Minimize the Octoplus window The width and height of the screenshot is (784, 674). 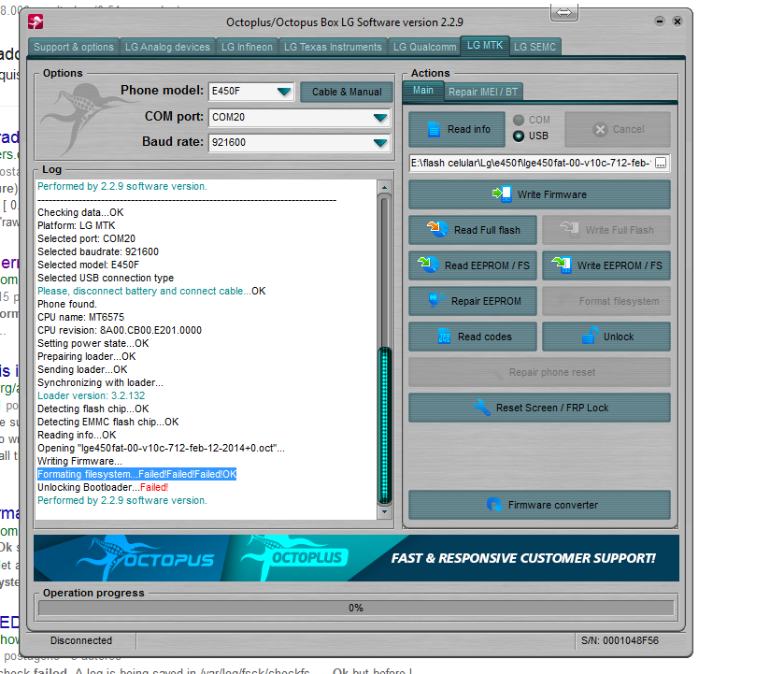tap(660, 21)
